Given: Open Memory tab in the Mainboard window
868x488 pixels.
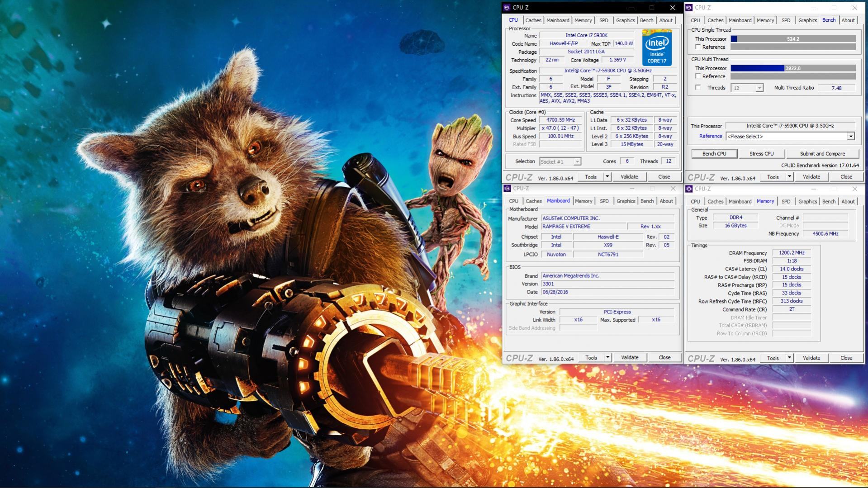Looking at the screenshot, I should click(x=583, y=201).
